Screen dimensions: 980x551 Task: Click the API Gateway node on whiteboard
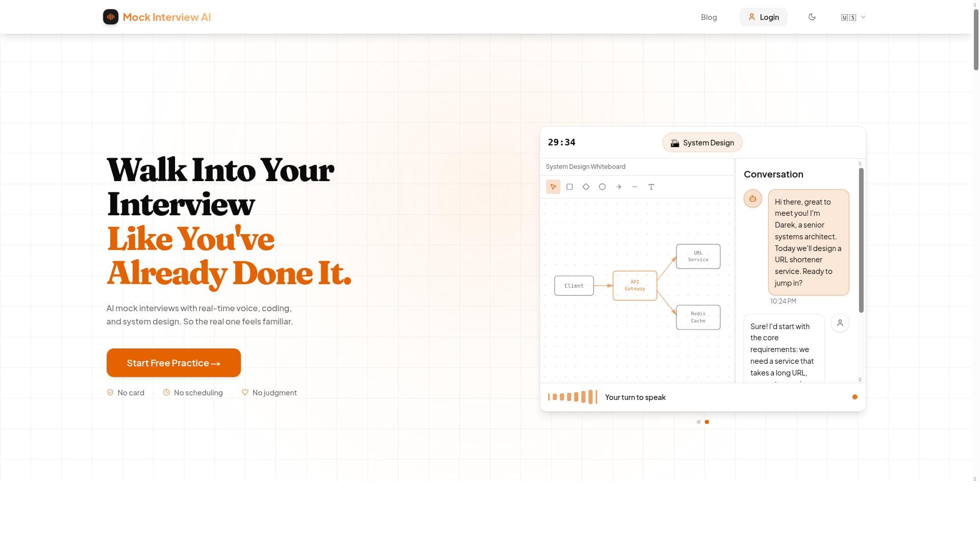[x=634, y=286]
